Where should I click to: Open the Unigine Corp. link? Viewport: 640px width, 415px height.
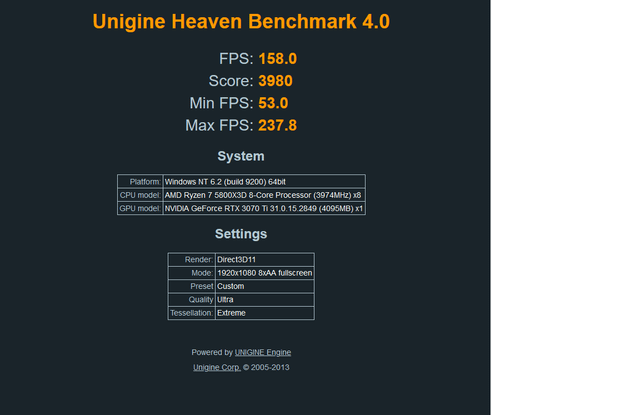click(217, 367)
